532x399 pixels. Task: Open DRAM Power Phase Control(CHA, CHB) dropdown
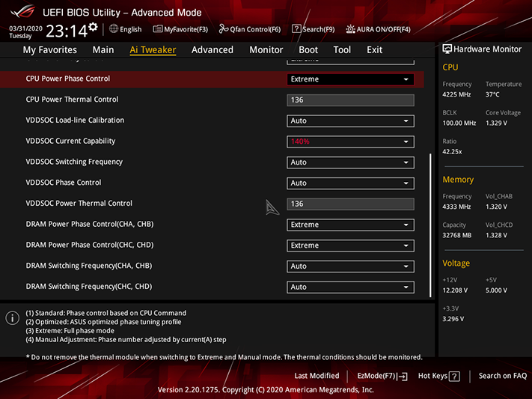pyautogui.click(x=350, y=225)
